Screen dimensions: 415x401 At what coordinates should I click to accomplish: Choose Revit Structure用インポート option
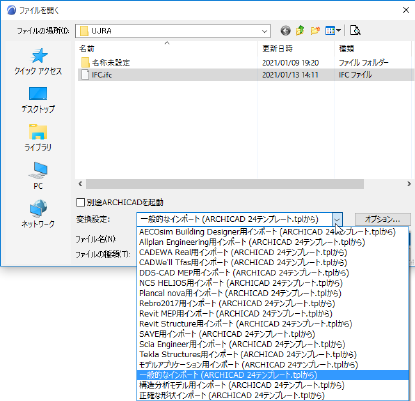click(273, 324)
